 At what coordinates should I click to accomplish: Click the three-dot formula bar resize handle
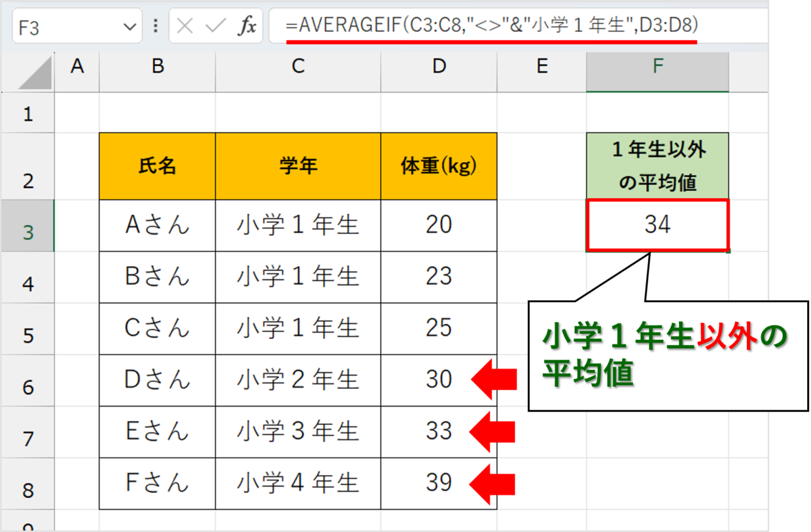tap(155, 26)
